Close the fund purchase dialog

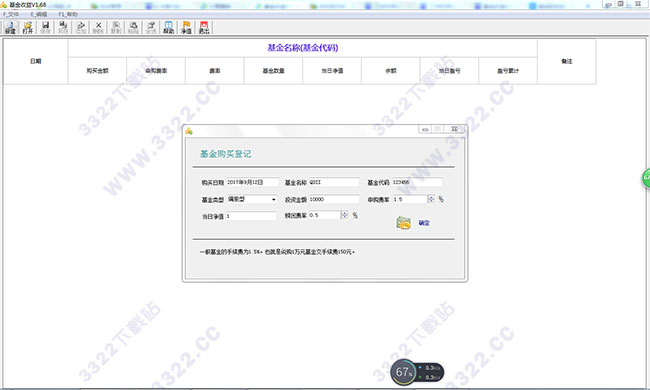[x=454, y=129]
